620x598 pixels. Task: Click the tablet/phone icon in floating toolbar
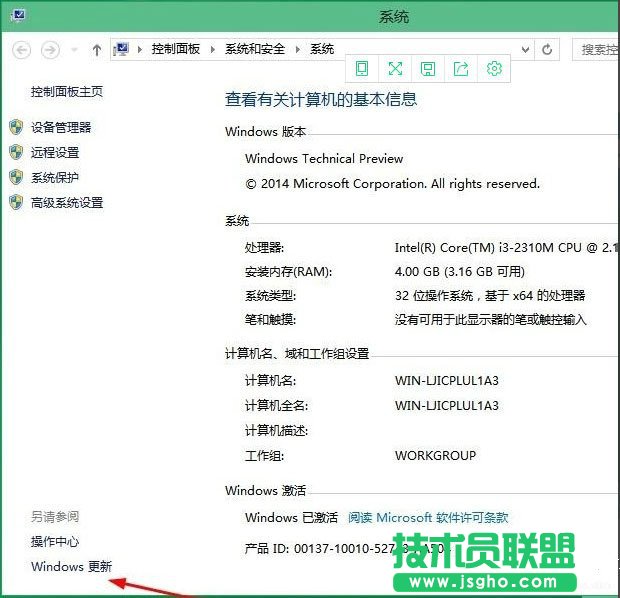[x=362, y=68]
